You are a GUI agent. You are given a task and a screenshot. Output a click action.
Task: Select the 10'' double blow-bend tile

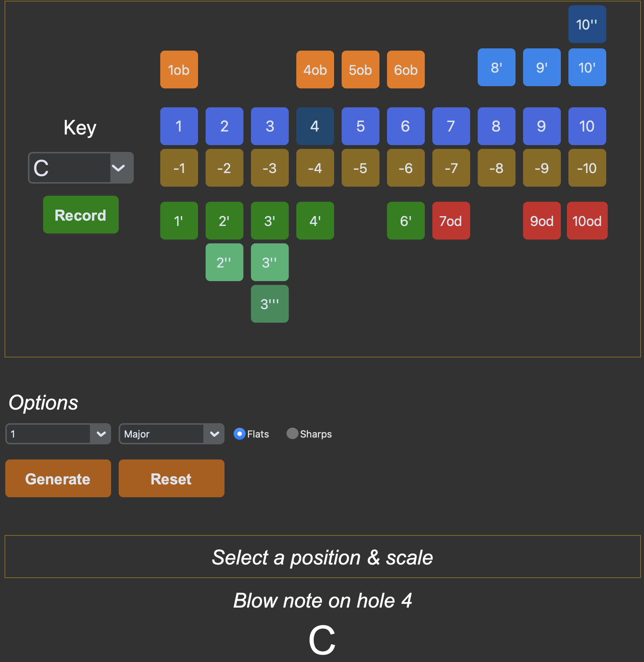(x=587, y=24)
